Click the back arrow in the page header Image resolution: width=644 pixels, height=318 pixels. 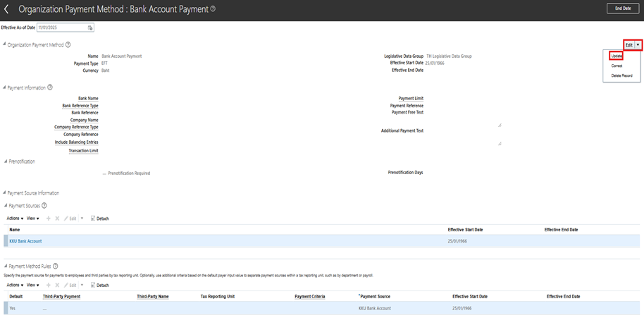click(7, 9)
